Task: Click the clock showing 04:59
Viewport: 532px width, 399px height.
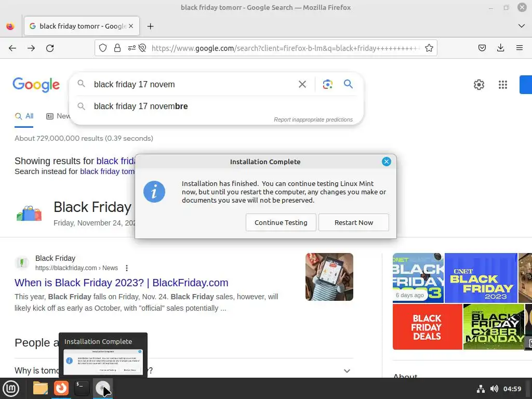Action: [512, 389]
